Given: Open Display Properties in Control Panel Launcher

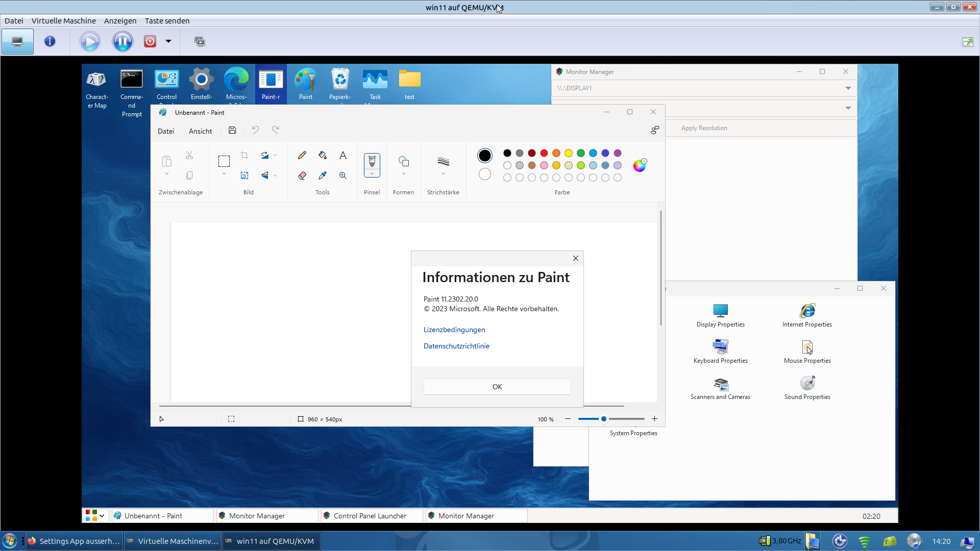Looking at the screenshot, I should pos(721,315).
